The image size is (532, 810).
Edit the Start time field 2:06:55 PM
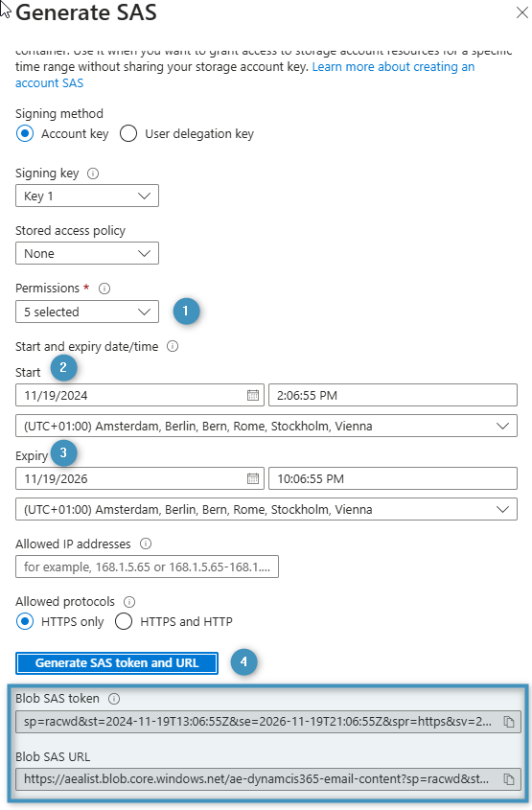click(393, 395)
